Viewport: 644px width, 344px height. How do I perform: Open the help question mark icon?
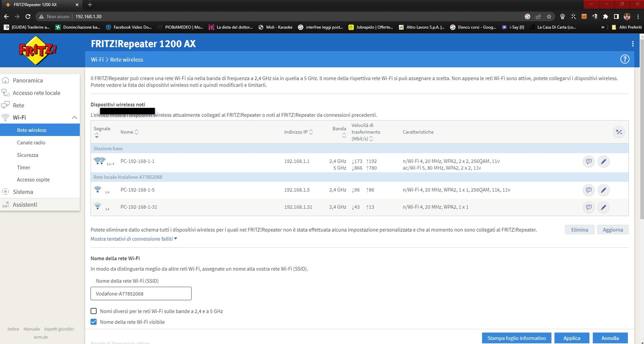point(625,59)
